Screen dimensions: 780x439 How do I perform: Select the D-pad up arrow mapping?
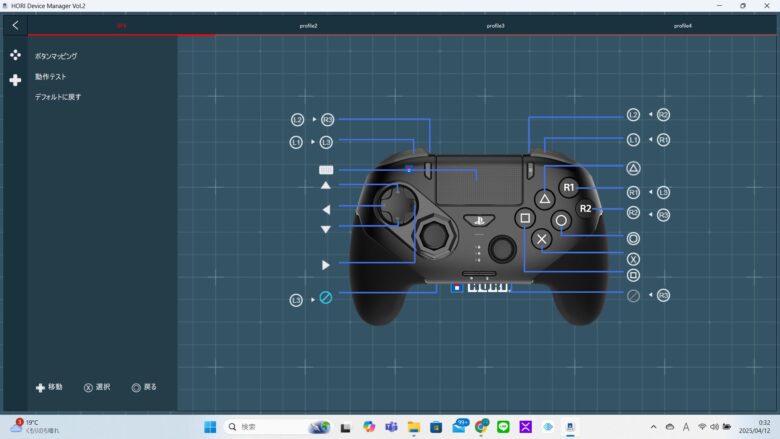click(326, 185)
